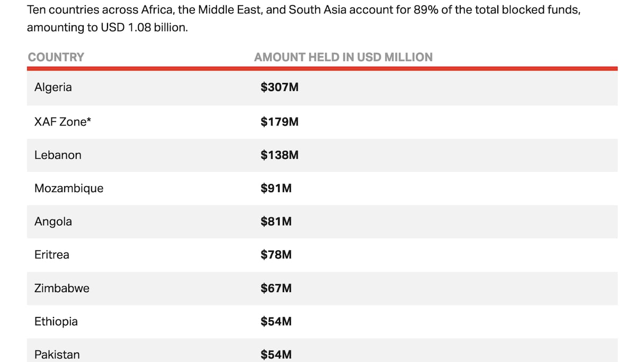Click the $179M amount value
This screenshot has width=644, height=362.
click(x=279, y=122)
